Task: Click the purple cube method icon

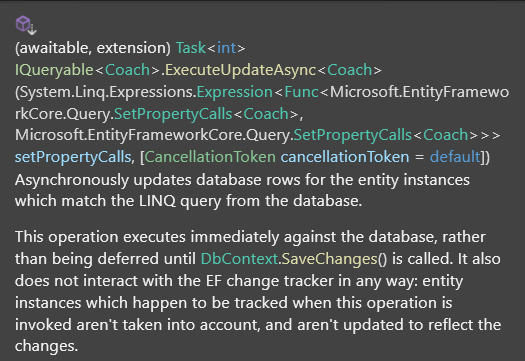Action: click(x=23, y=23)
